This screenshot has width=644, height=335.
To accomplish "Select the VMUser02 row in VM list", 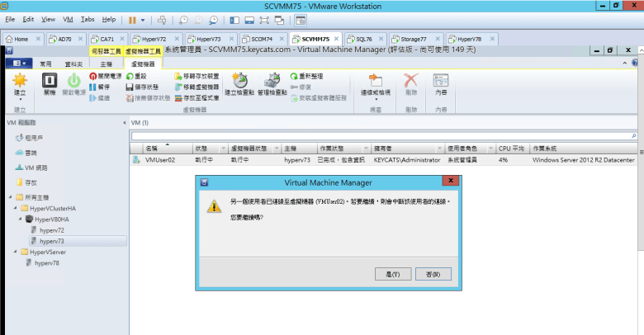I will pyautogui.click(x=384, y=160).
